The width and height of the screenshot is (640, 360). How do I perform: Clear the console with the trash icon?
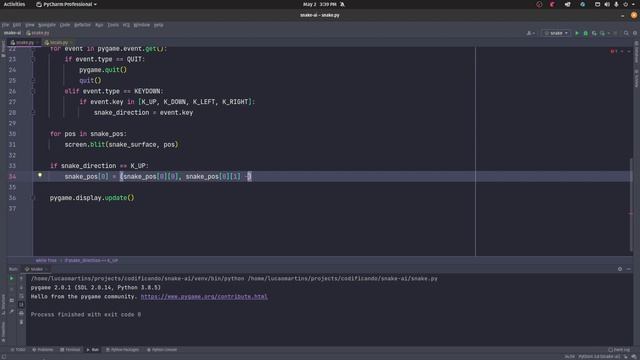21,322
